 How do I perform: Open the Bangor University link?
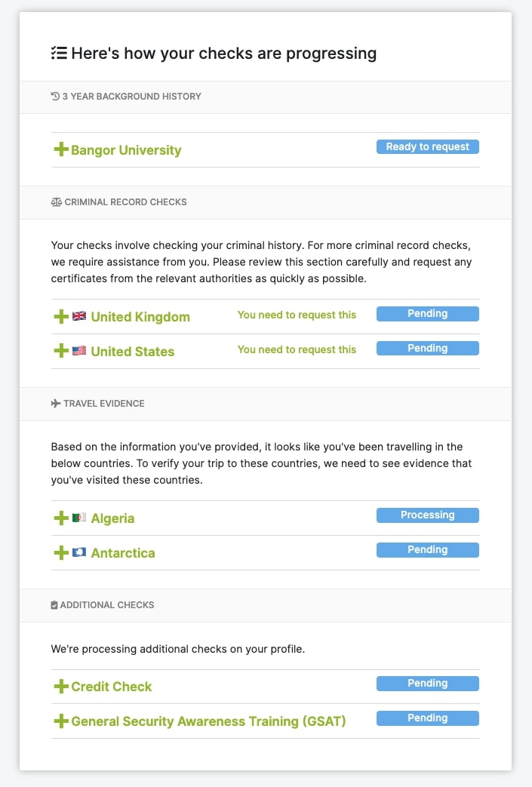tap(126, 150)
